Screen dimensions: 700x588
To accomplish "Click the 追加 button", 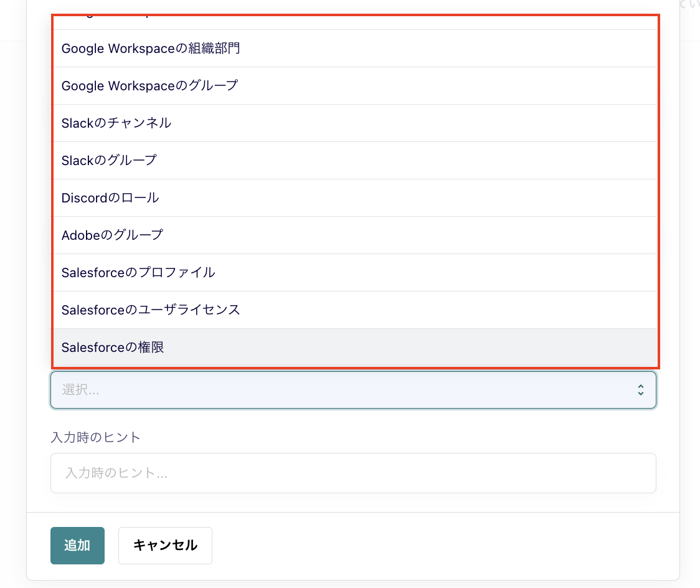I will click(77, 546).
